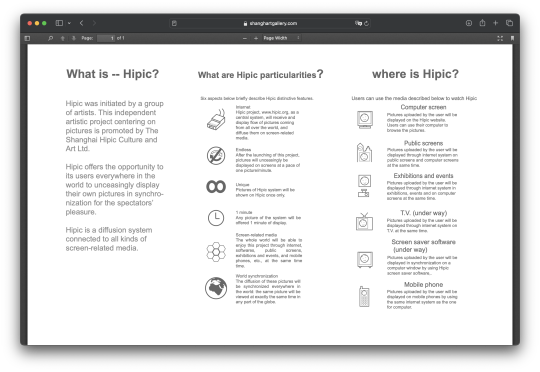Click the 'Mobile phone' label
This screenshot has height=372, width=540.
click(x=423, y=285)
